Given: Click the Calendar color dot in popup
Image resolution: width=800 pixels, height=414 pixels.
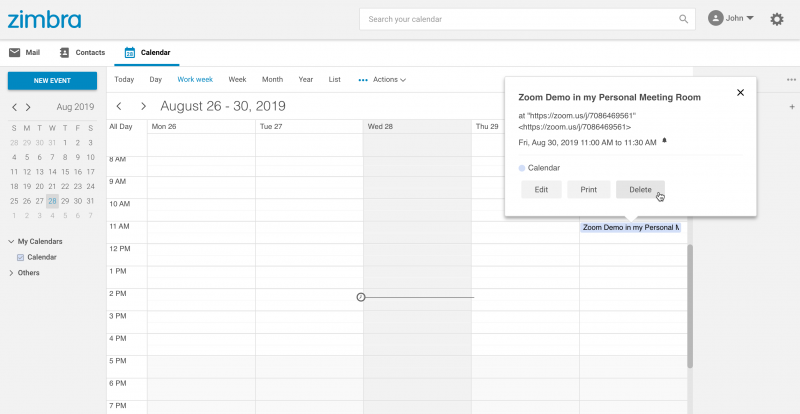Looking at the screenshot, I should 521,168.
